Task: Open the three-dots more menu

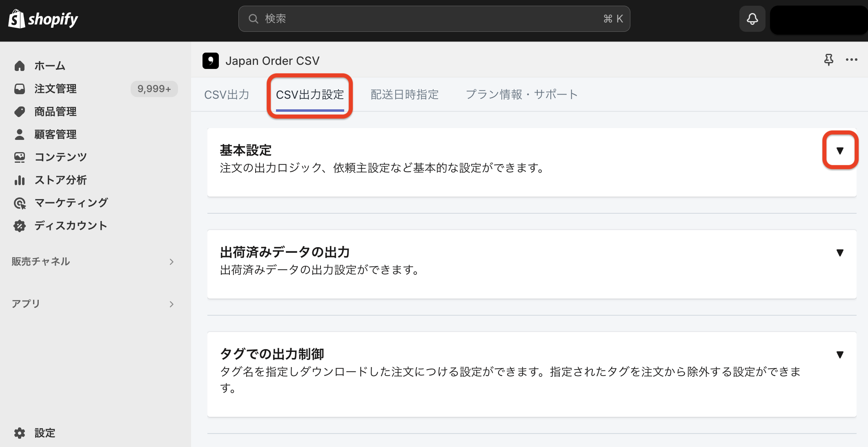Action: (x=851, y=60)
